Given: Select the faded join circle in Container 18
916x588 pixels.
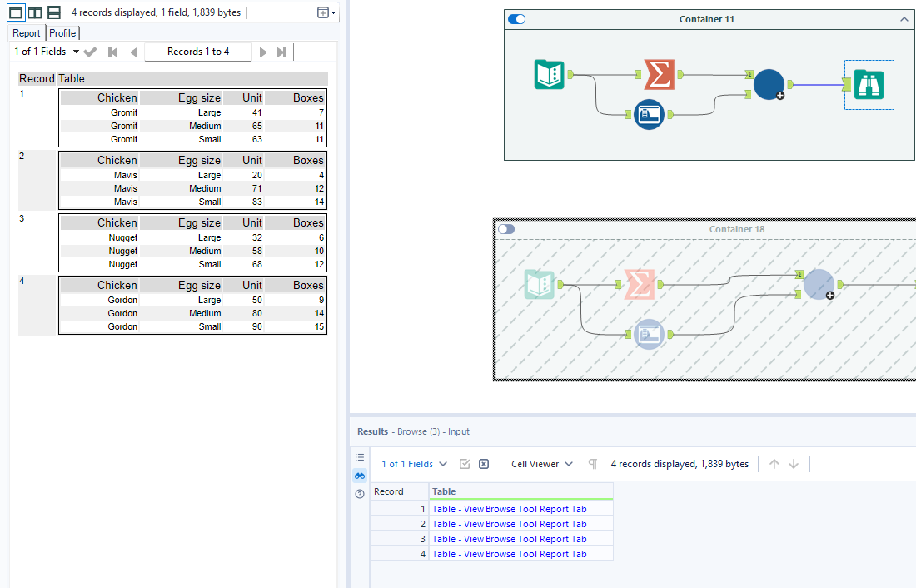Looking at the screenshot, I should 819,285.
